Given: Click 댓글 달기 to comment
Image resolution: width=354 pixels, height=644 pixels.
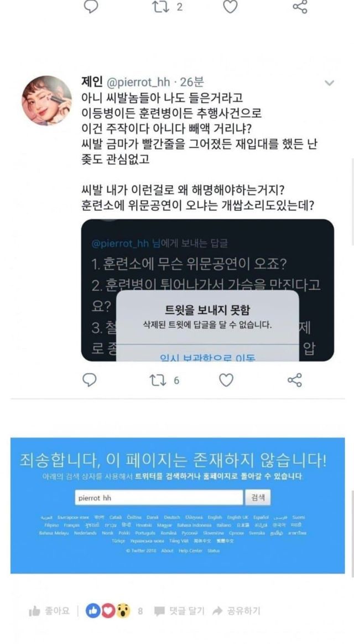Looking at the screenshot, I should coord(180,611).
